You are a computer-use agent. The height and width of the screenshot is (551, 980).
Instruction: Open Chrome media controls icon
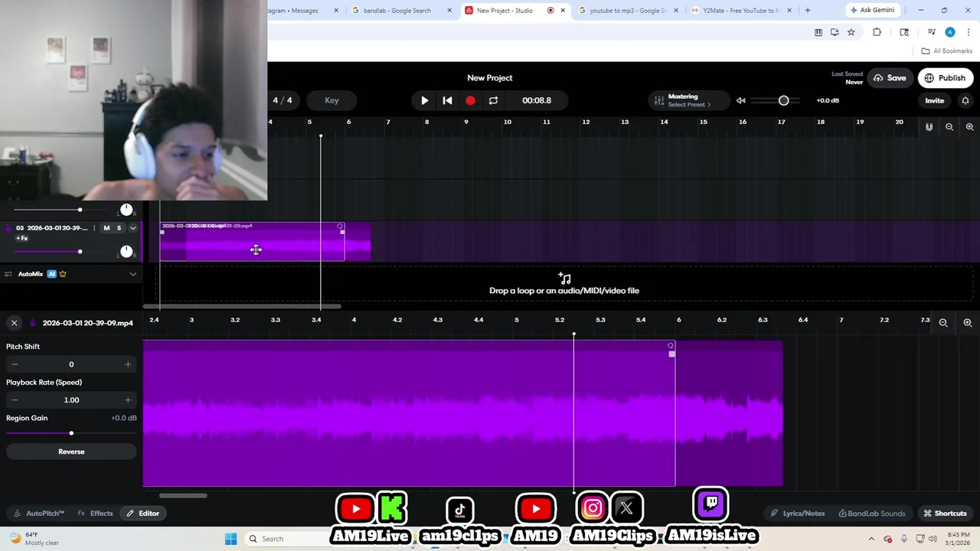(x=931, y=32)
